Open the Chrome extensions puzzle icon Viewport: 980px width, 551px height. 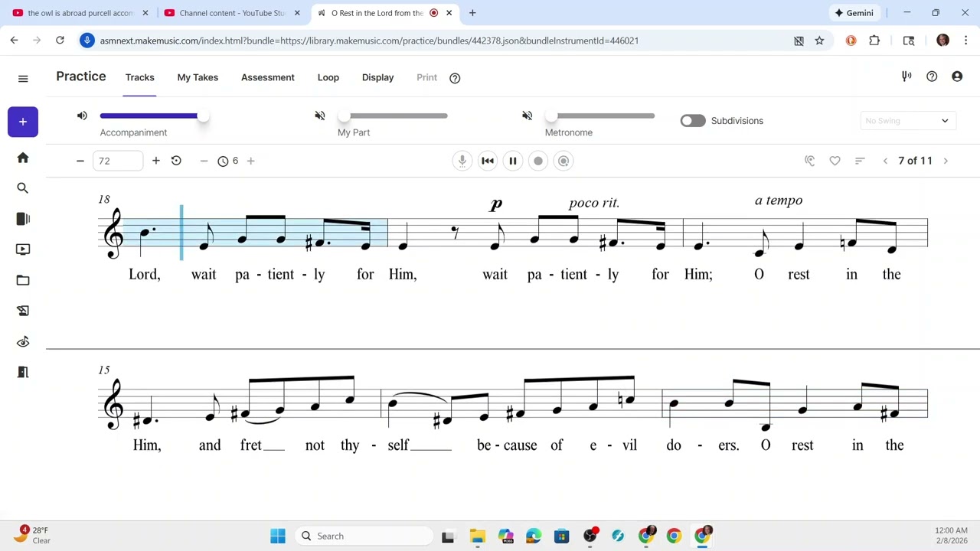pos(874,41)
